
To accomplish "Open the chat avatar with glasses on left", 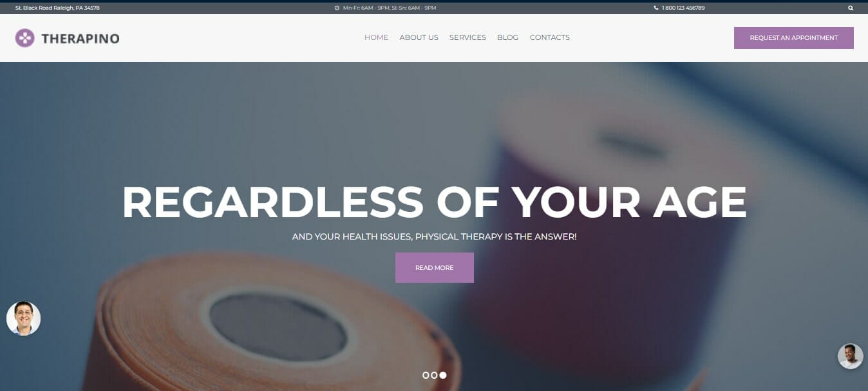I will (23, 318).
